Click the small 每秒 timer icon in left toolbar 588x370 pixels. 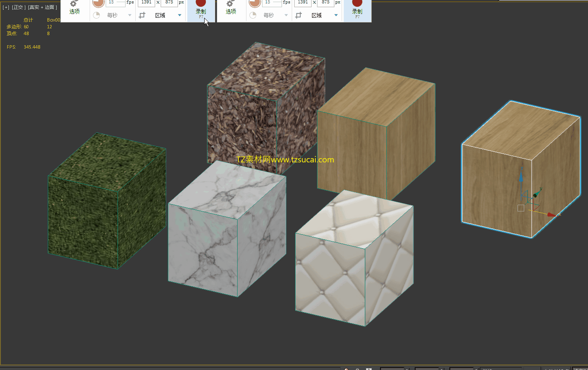[x=96, y=15]
